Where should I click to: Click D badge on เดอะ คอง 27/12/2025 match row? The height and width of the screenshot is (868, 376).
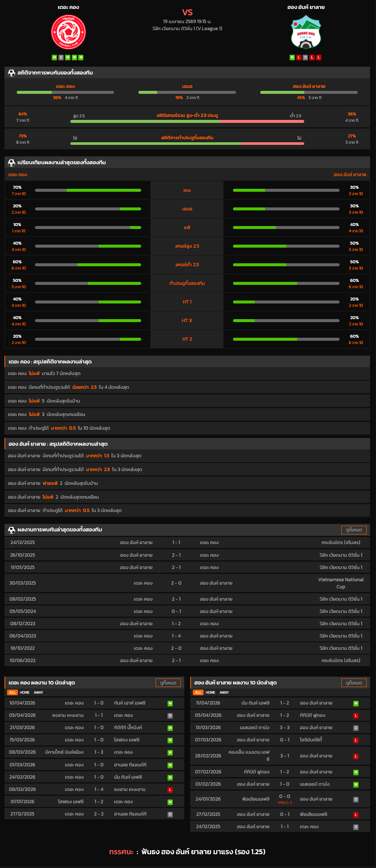[170, 814]
